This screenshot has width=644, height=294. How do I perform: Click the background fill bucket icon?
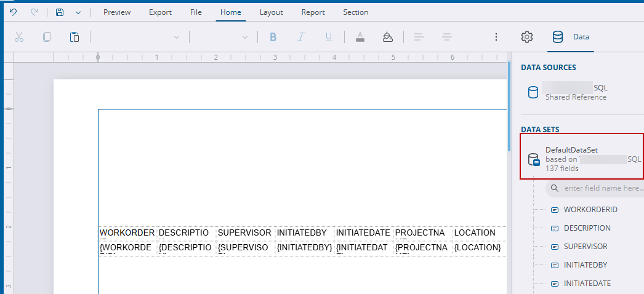point(387,37)
